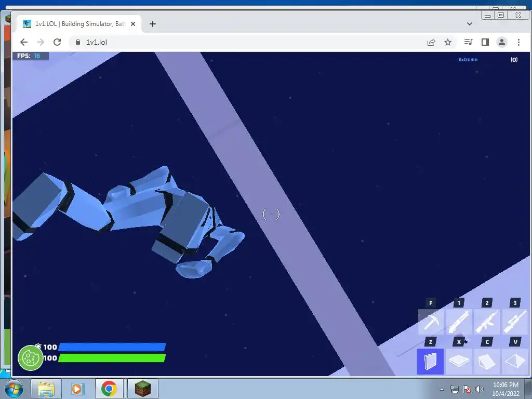Click the in-game crosshair reticle
The width and height of the screenshot is (532, 399).
(x=271, y=214)
